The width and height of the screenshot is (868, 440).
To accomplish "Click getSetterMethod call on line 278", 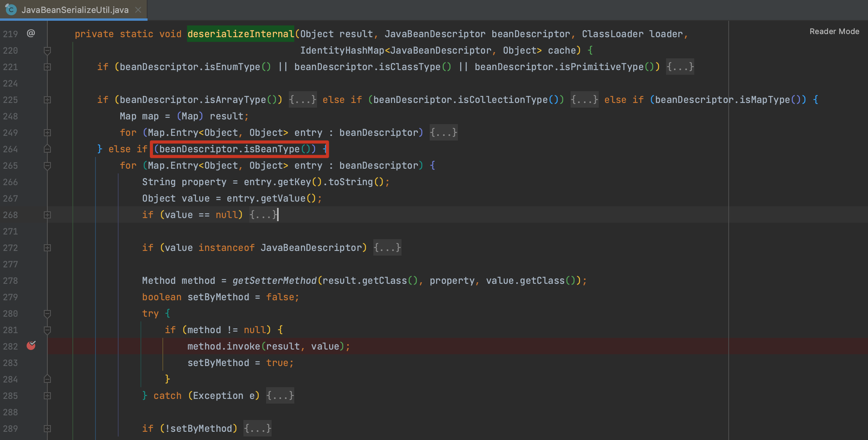I will click(x=274, y=281).
